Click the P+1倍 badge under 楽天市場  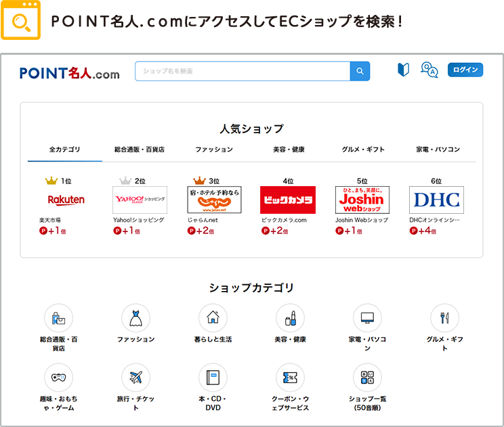coord(52,231)
